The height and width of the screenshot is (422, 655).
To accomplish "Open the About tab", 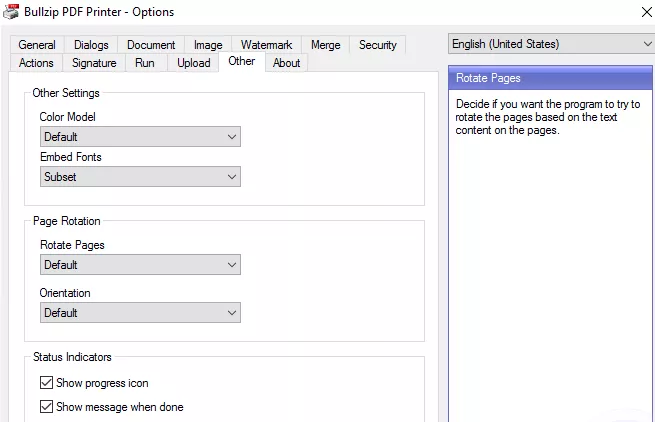I will tap(286, 63).
